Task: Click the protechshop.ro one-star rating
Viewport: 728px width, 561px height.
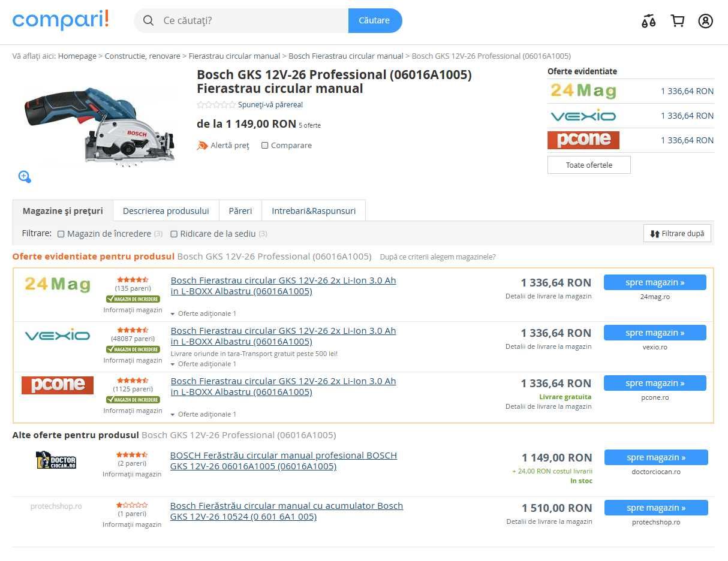Action: click(x=132, y=505)
